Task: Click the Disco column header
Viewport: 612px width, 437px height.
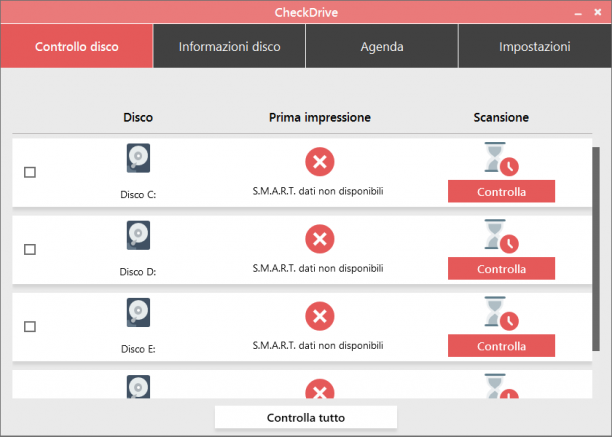Action: (138, 117)
